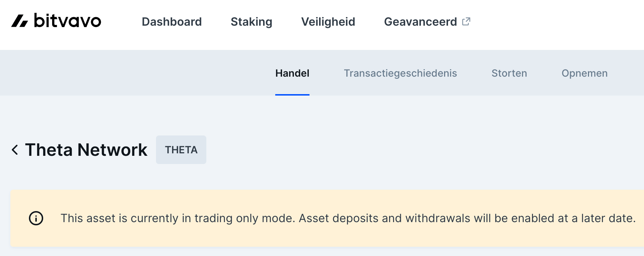Switch to the Handel tab
Screen dimensions: 644x256
pos(292,73)
